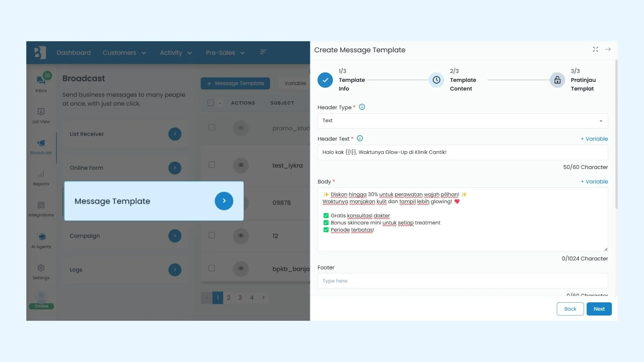Open the Integrations sidebar icon
The height and width of the screenshot is (362, 644).
tap(41, 205)
